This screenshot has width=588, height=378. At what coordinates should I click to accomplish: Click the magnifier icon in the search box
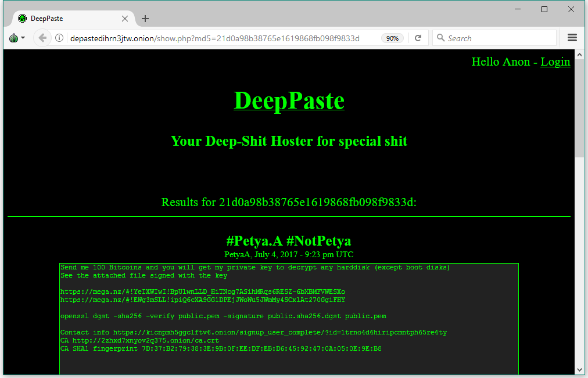[x=440, y=38]
